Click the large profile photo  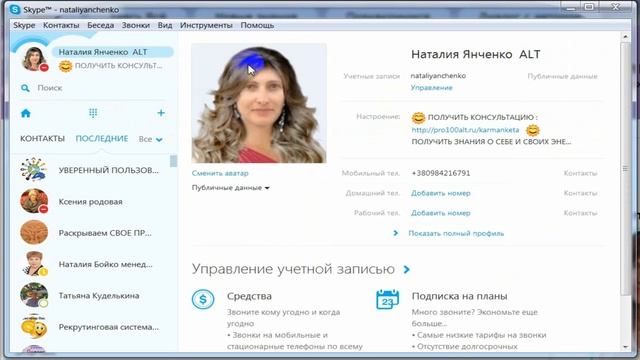click(x=259, y=104)
